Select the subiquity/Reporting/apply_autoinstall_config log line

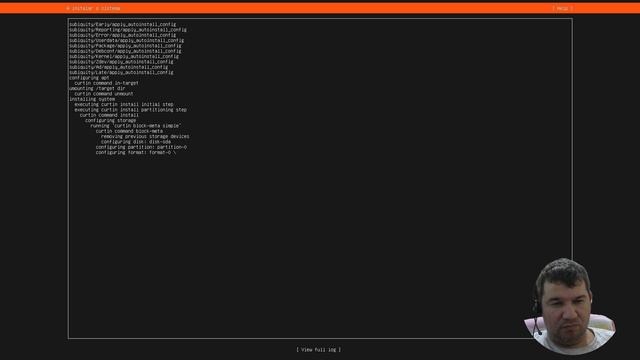pyautogui.click(x=128, y=30)
